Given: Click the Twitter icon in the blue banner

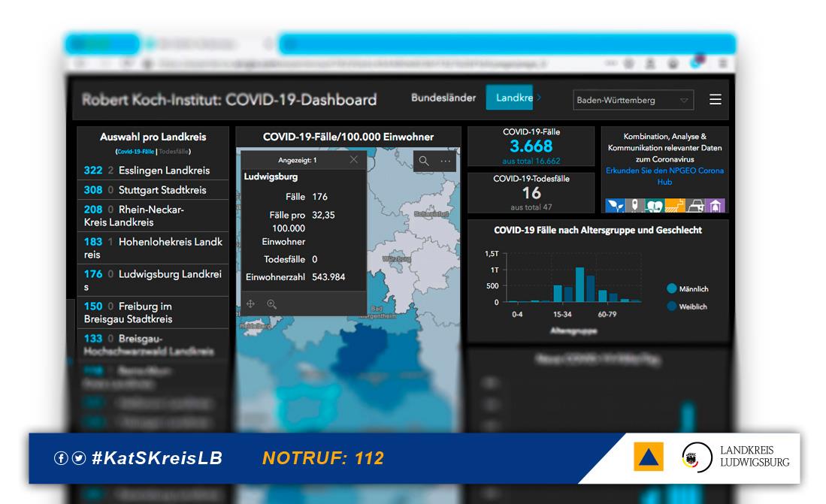Looking at the screenshot, I should [x=79, y=458].
